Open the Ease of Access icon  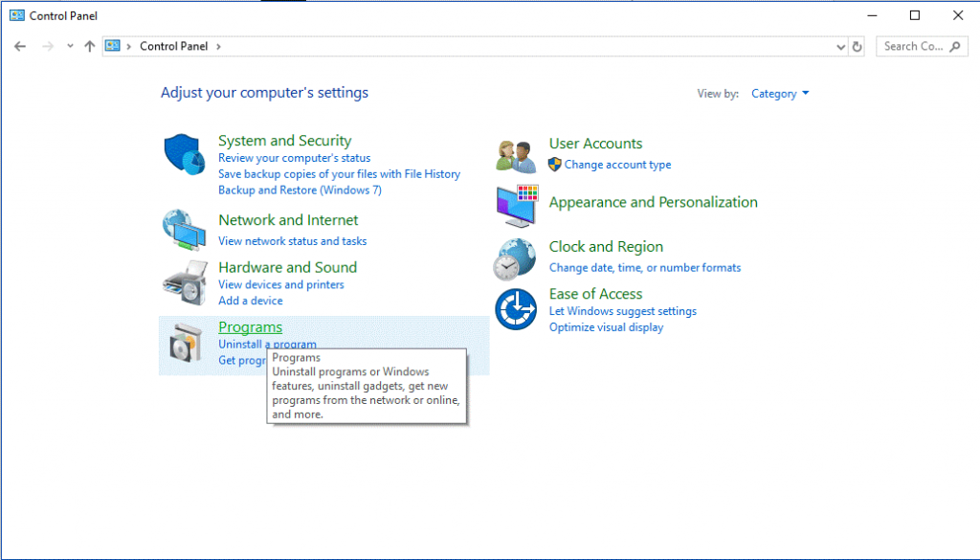pyautogui.click(x=516, y=309)
